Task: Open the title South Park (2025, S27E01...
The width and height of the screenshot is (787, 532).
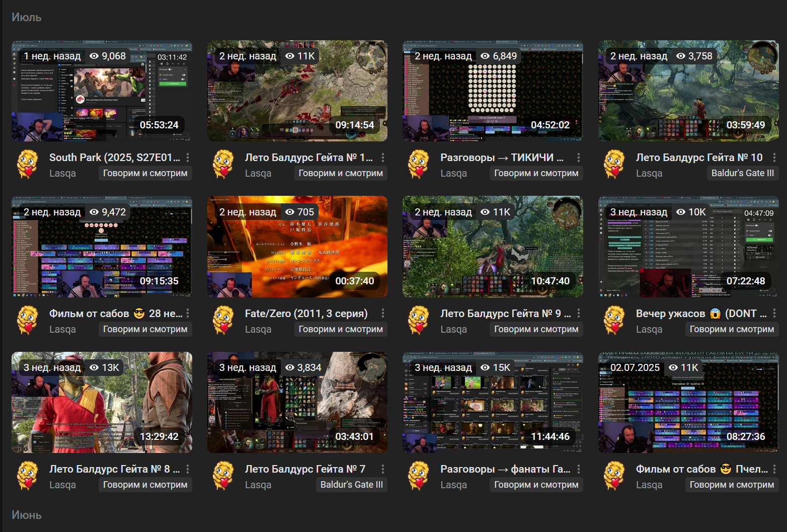Action: pyautogui.click(x=115, y=158)
